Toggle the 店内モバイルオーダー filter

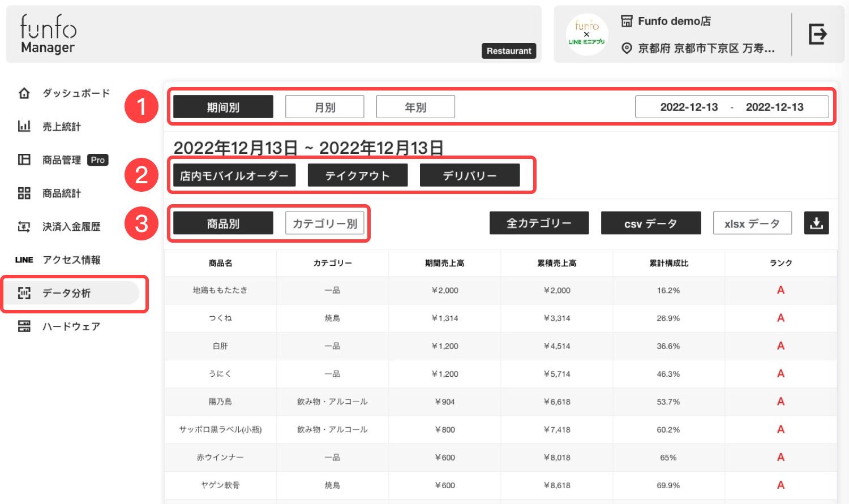234,175
